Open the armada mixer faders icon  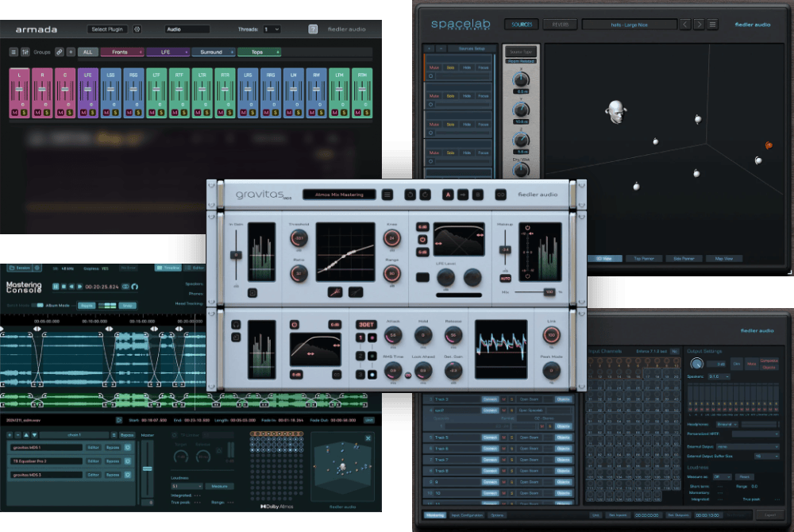pos(25,52)
